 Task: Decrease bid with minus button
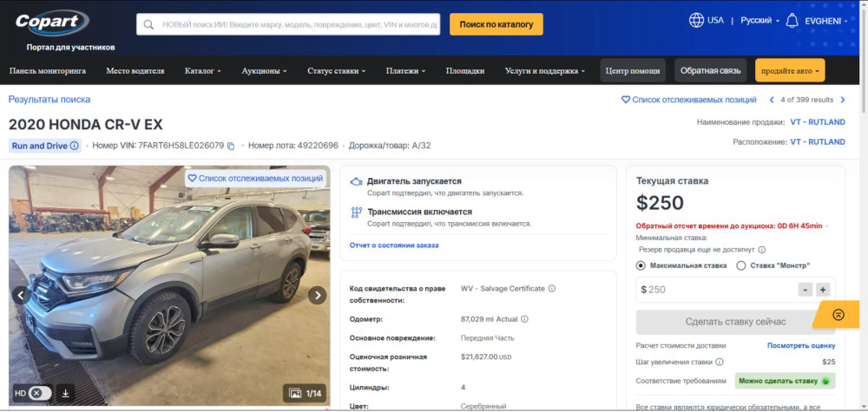(x=805, y=289)
